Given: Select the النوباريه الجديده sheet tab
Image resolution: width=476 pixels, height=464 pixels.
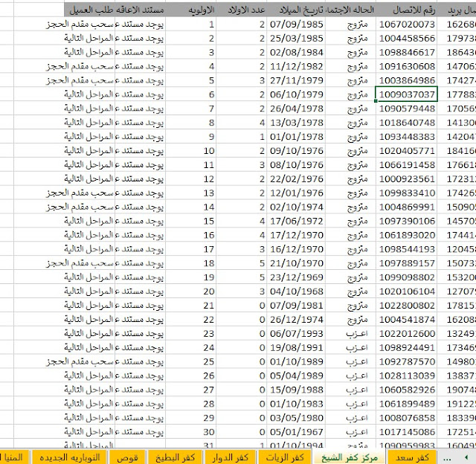Looking at the screenshot, I should pos(69,457).
